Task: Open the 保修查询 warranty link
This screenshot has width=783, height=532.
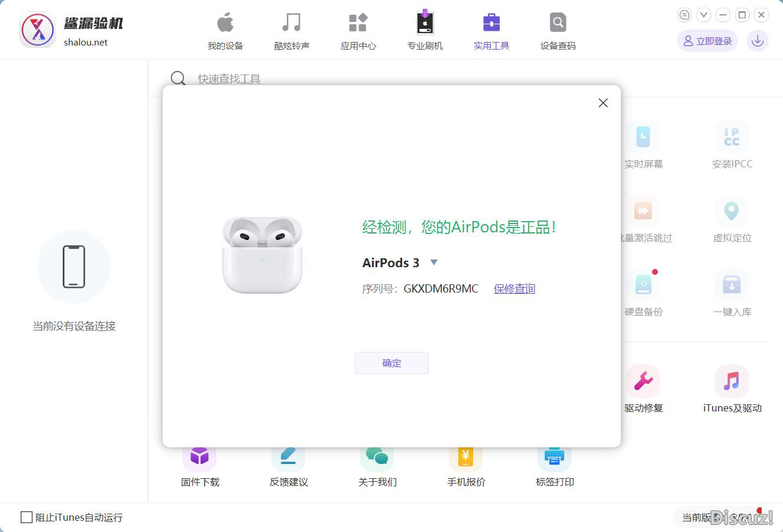Action: (515, 288)
